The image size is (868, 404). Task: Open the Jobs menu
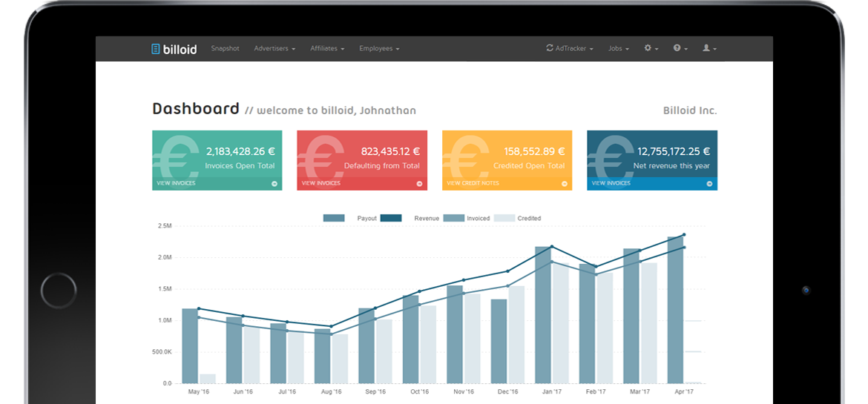pos(618,49)
